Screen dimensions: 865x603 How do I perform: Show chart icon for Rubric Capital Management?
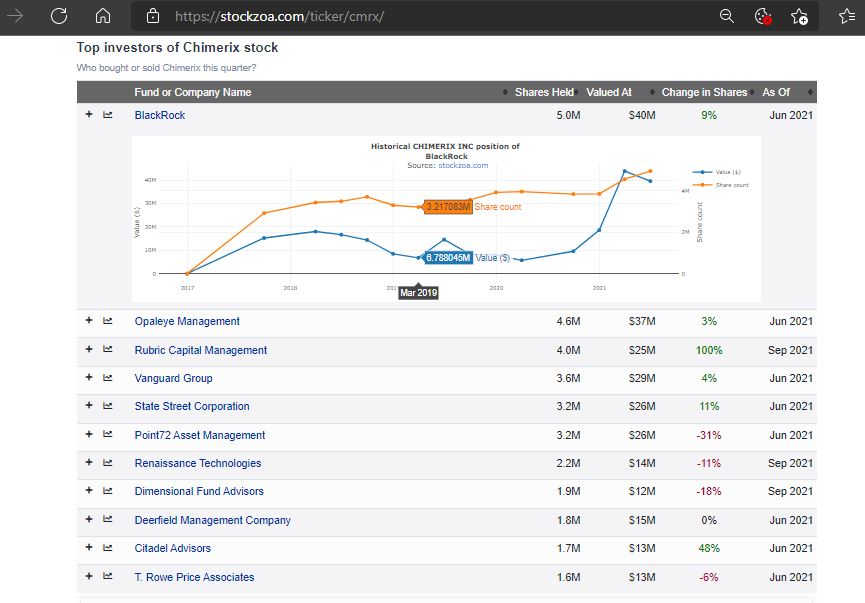108,349
